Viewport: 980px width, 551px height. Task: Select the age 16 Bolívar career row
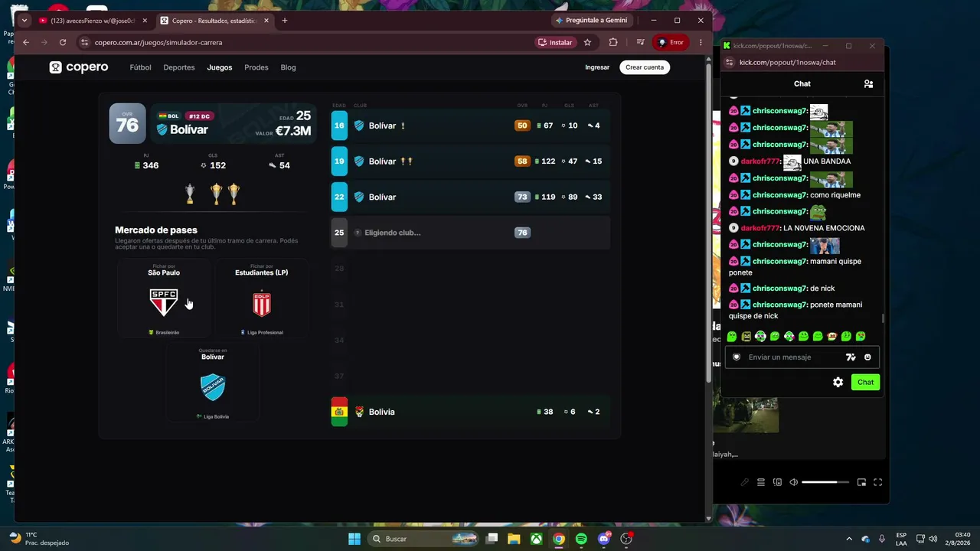(x=470, y=126)
